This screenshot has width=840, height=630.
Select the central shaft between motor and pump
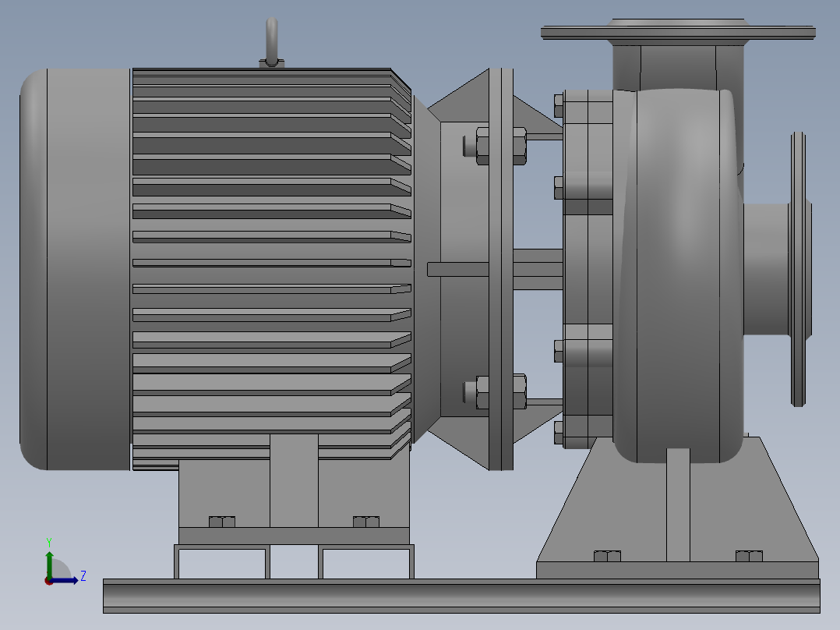538,269
